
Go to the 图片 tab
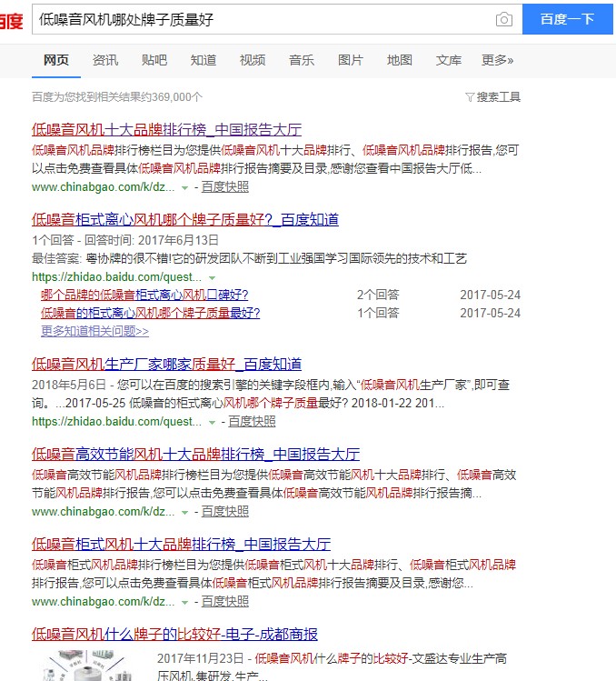pos(351,60)
